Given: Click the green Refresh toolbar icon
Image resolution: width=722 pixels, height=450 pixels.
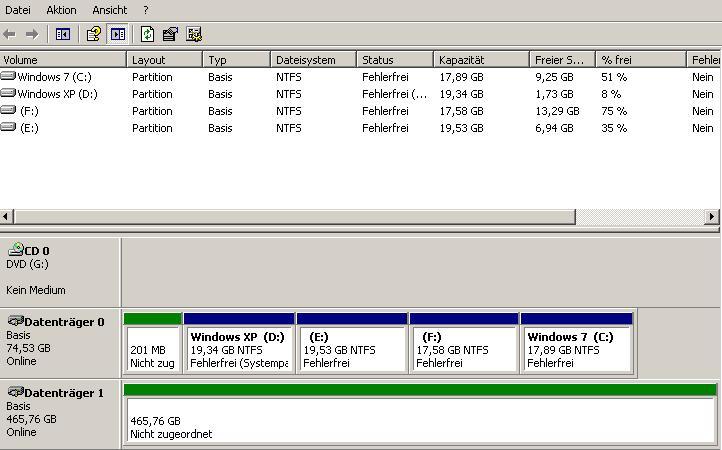Looking at the screenshot, I should click(147, 34).
